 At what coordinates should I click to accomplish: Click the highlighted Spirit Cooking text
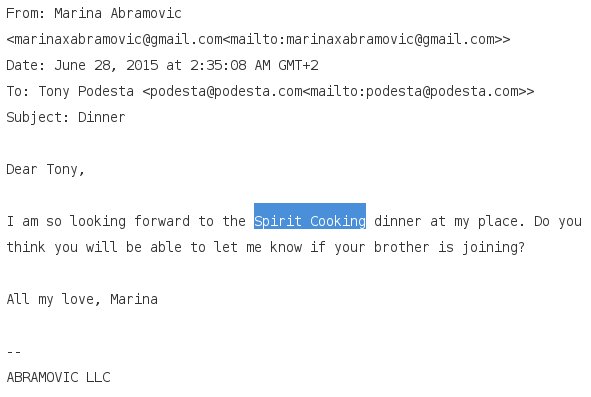(310, 221)
